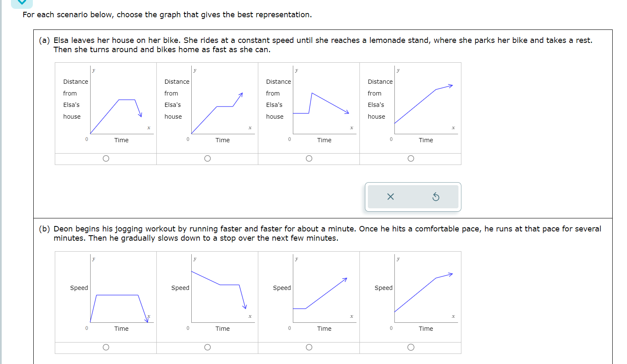
Task: Select the fourth graph option for scenario (a)
Action: (x=410, y=158)
